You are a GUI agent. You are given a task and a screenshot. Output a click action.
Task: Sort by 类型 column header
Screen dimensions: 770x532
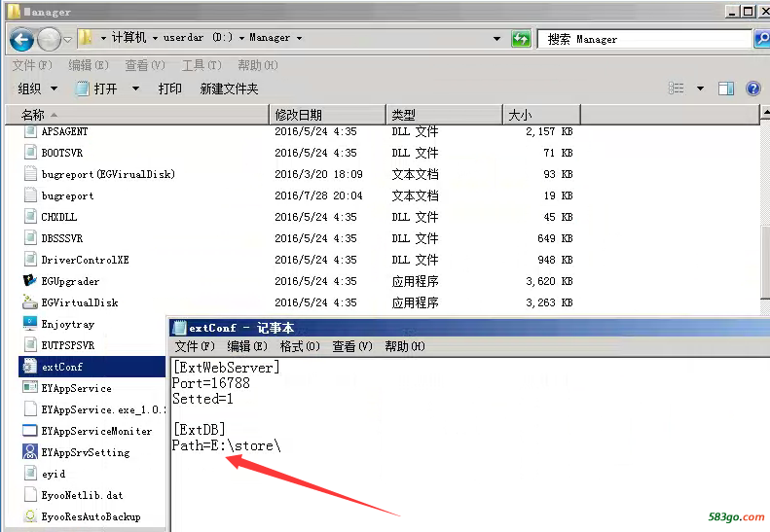click(445, 115)
